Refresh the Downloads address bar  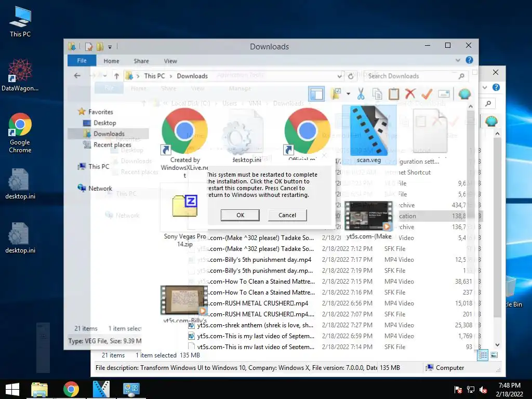click(351, 76)
